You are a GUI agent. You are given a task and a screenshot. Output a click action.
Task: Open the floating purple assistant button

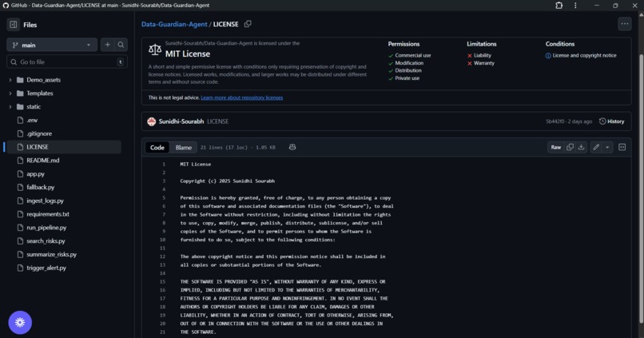[x=20, y=322]
